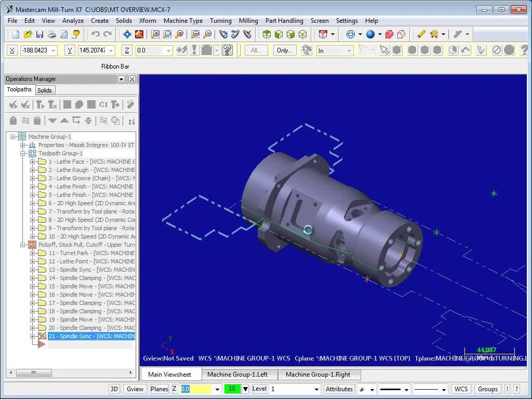Screen dimensions: 532x399
Task: Click the Only... selection button
Action: [284, 50]
